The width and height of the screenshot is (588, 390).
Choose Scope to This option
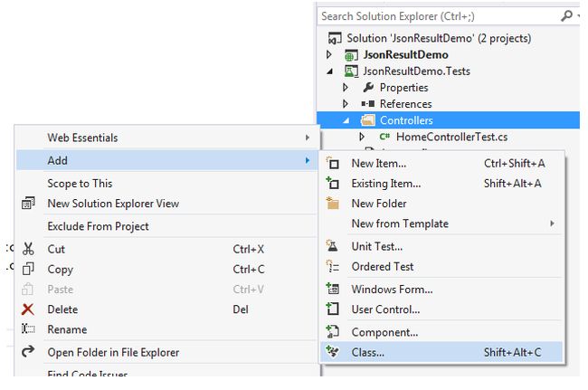point(80,184)
